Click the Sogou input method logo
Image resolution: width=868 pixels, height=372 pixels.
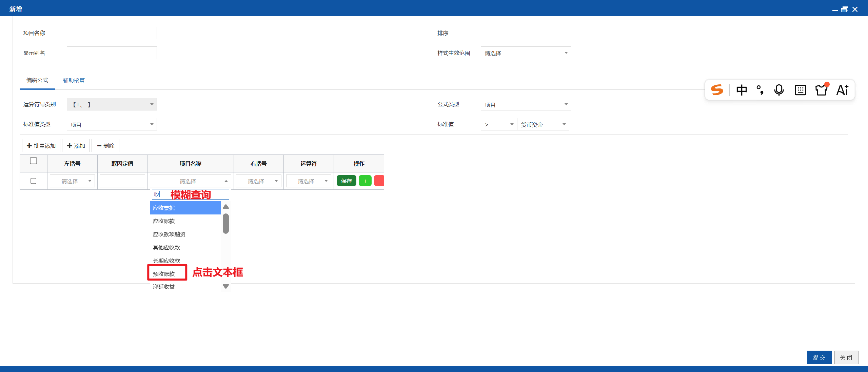click(x=717, y=90)
